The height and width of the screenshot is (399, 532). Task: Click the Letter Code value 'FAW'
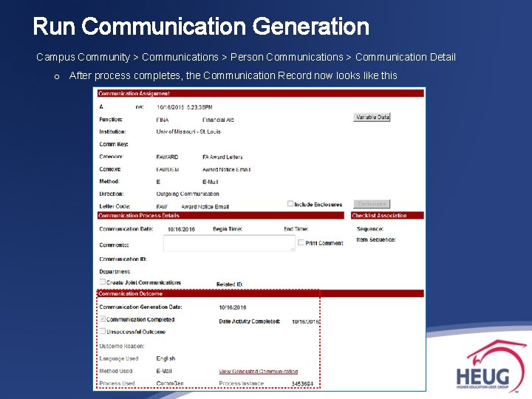point(162,207)
